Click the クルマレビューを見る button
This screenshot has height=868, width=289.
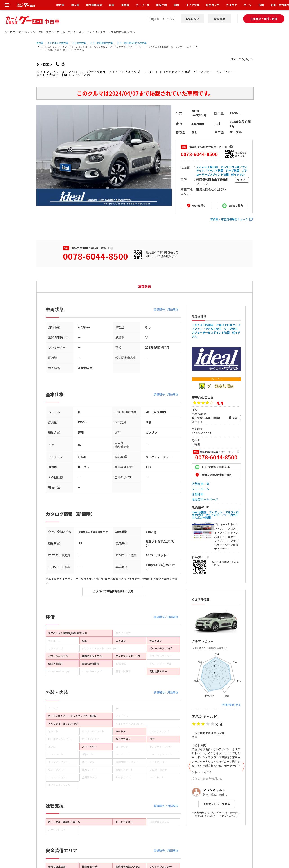pyautogui.click(x=216, y=804)
